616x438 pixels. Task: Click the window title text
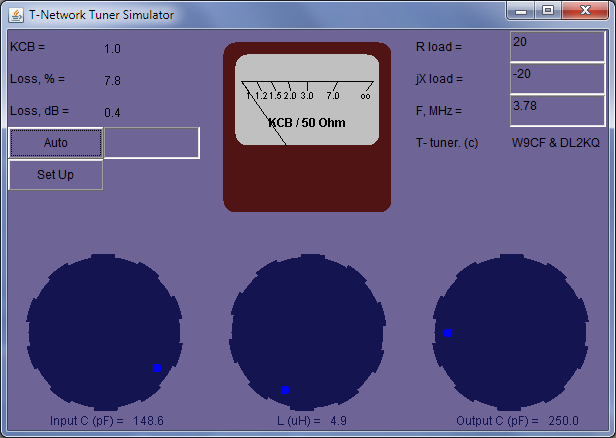click(101, 15)
